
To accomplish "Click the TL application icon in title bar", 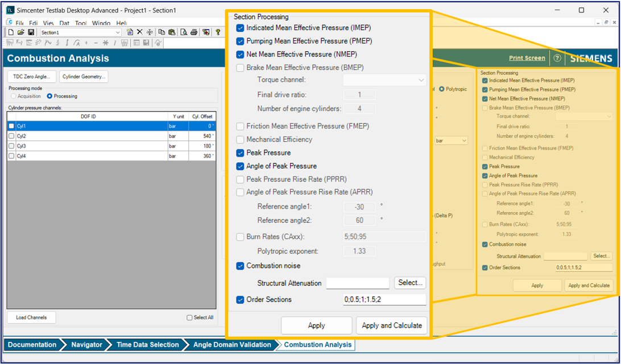I will tap(10, 10).
